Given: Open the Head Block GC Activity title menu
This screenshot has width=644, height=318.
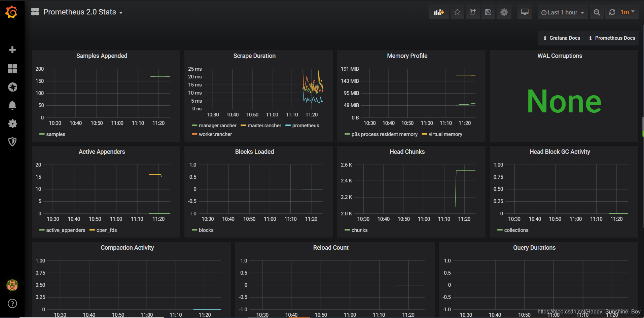Looking at the screenshot, I should [560, 152].
